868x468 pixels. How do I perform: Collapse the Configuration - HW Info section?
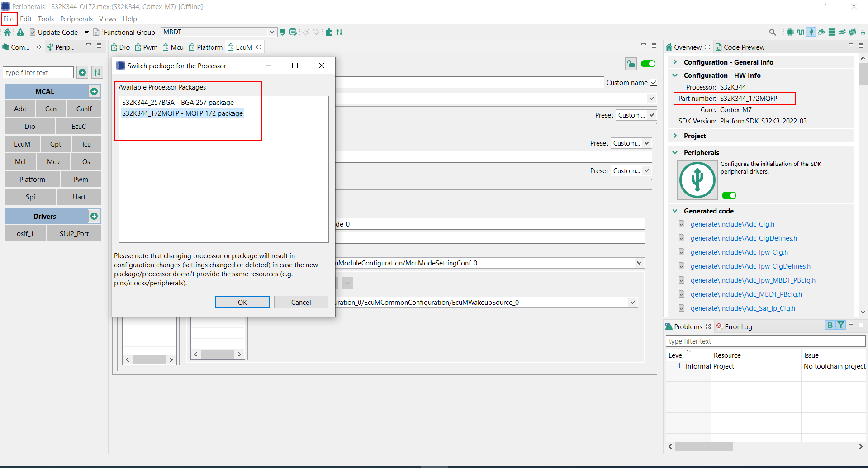pos(675,75)
